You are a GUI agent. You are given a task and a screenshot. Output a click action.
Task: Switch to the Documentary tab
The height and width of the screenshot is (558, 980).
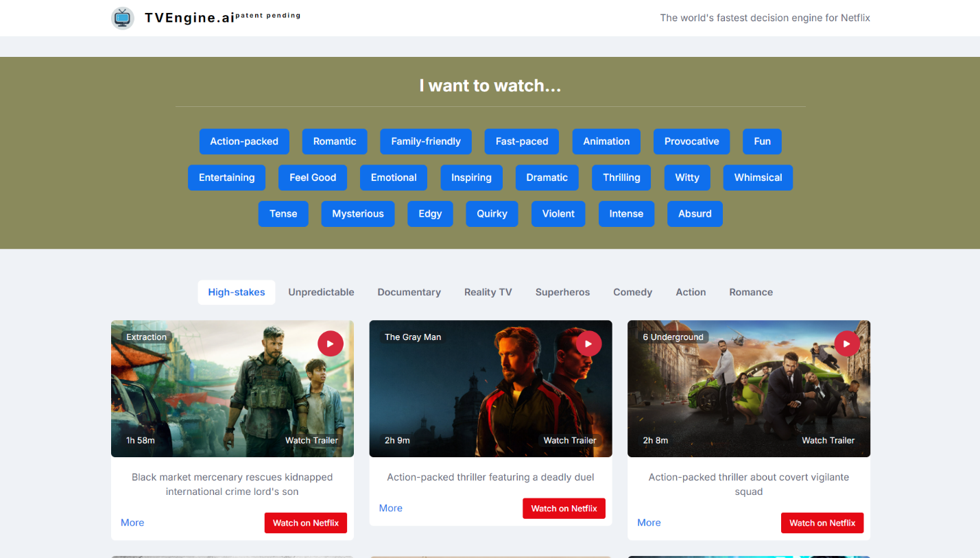[x=409, y=292]
